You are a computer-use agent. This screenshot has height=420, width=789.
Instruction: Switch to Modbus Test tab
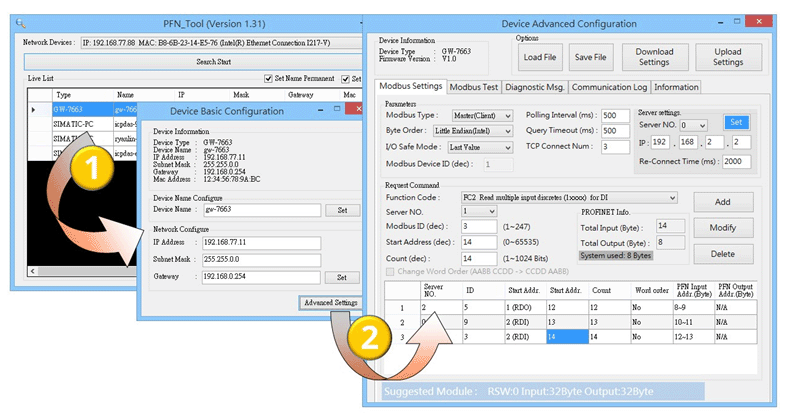(x=474, y=87)
